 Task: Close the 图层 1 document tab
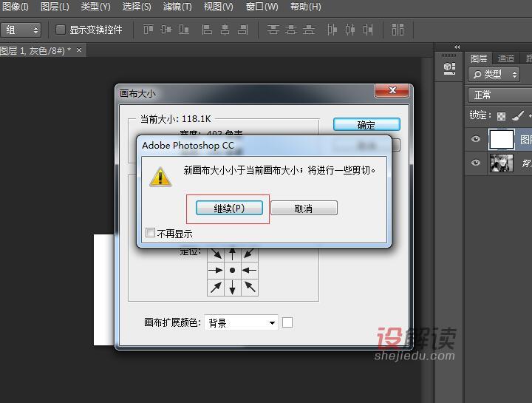click(x=79, y=50)
